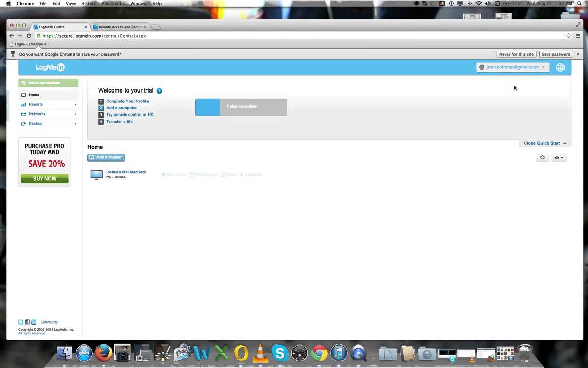Click the Home monitor sidebar icon
This screenshot has width=588, height=368.
pos(23,95)
